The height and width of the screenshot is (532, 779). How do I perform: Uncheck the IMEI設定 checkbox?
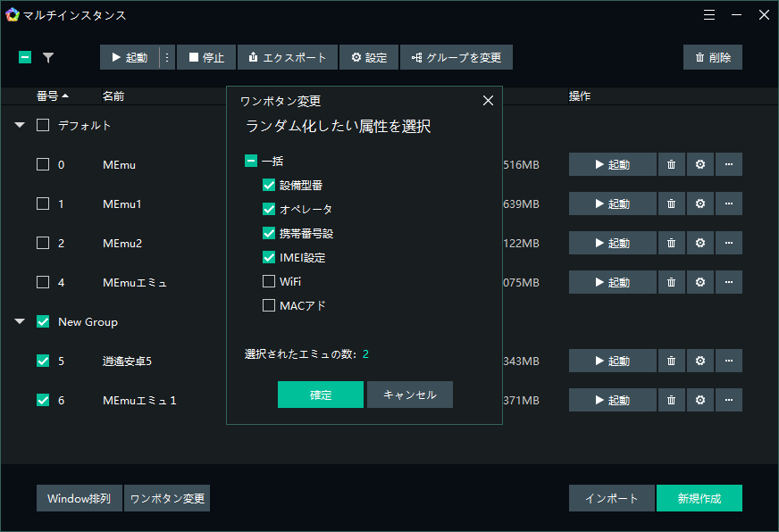point(269,257)
